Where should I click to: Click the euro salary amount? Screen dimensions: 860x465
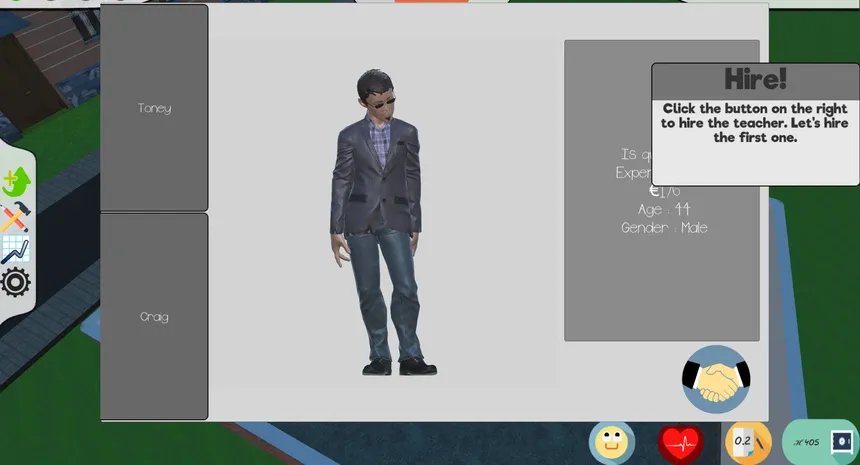coord(665,191)
